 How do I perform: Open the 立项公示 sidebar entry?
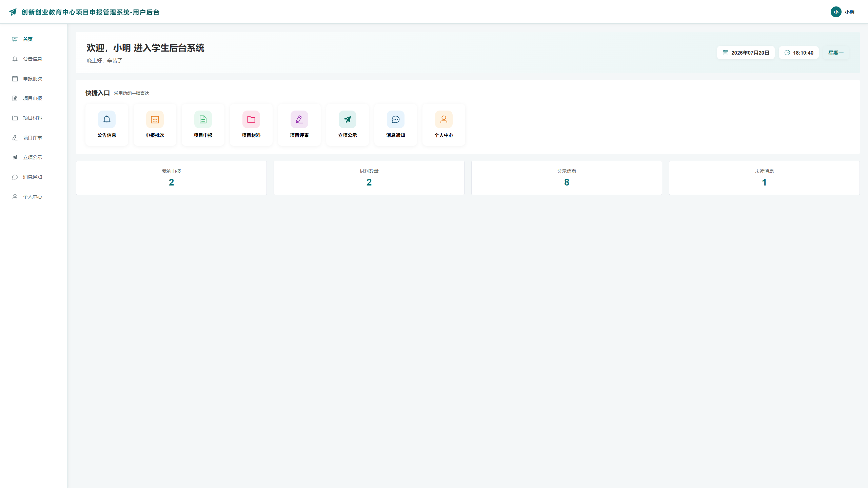tap(34, 157)
